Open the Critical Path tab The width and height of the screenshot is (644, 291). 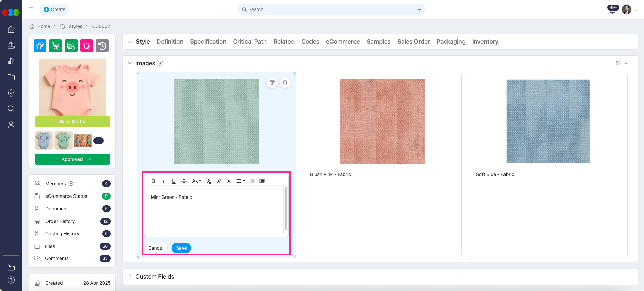(x=250, y=42)
